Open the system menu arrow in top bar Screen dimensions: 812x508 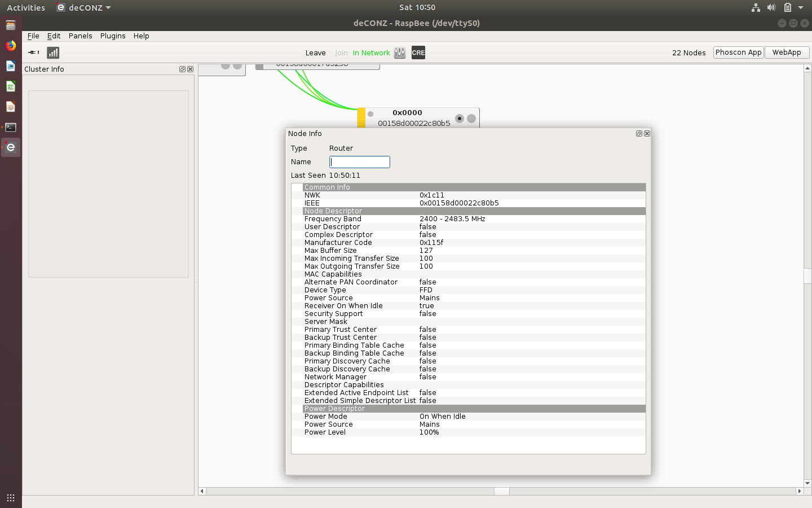click(801, 7)
